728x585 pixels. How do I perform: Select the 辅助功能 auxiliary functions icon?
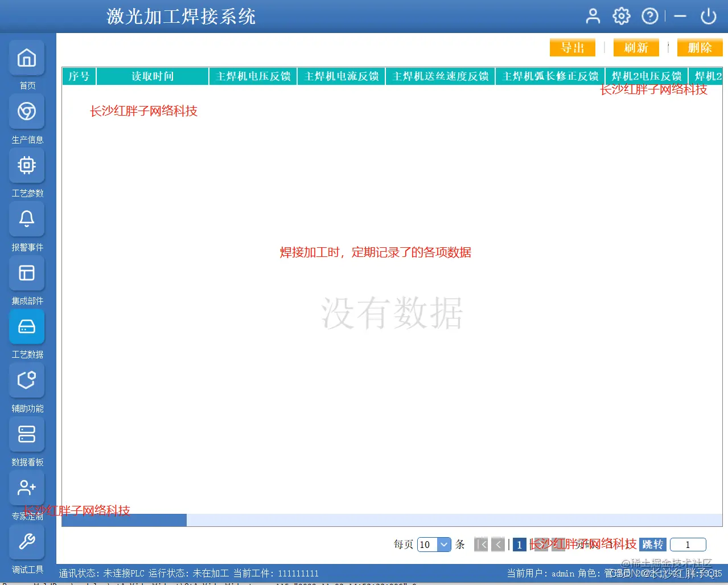(x=26, y=380)
